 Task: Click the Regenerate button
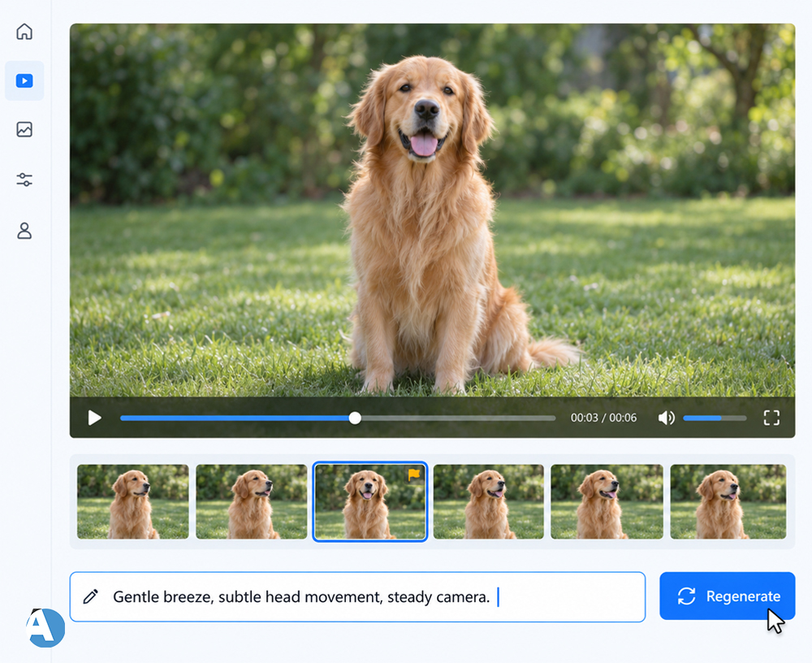727,596
